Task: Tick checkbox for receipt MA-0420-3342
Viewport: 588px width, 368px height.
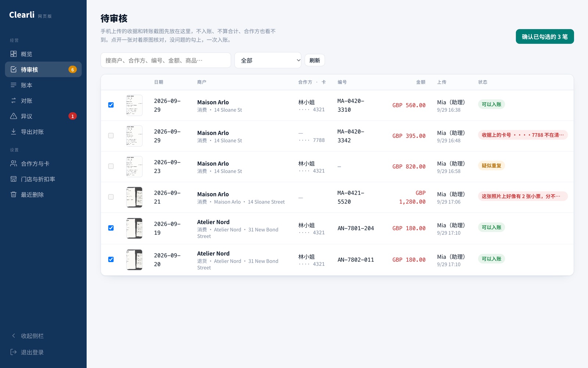Action: coord(111,136)
